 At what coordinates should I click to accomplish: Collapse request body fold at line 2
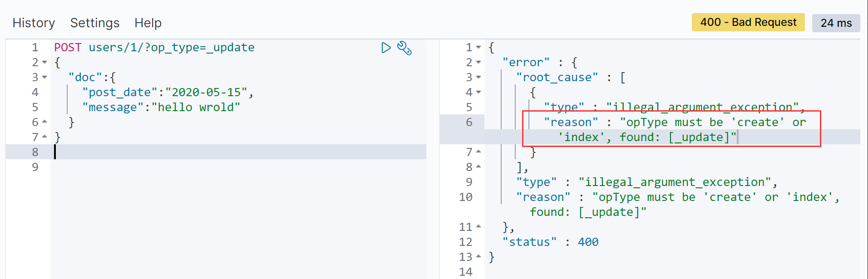(44, 62)
